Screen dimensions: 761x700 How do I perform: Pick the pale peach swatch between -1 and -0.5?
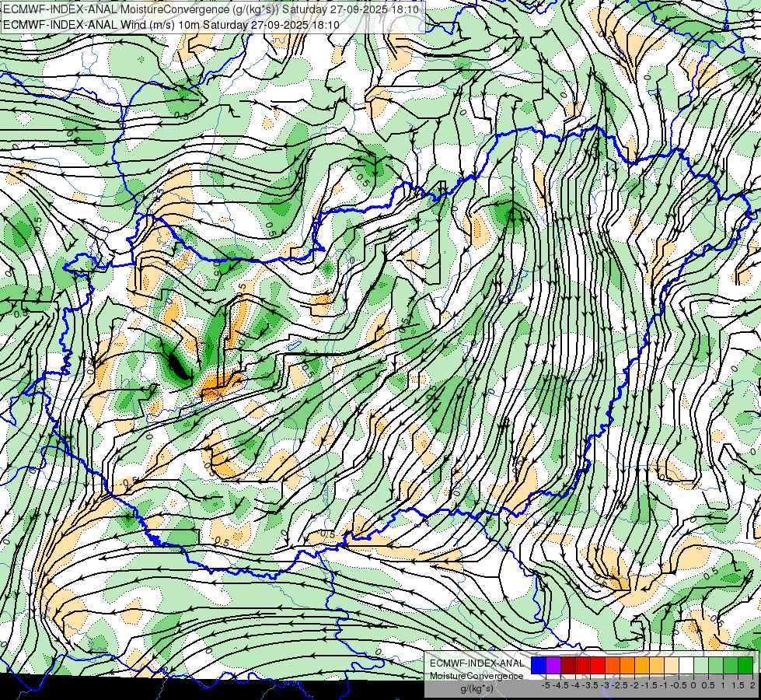tap(672, 665)
